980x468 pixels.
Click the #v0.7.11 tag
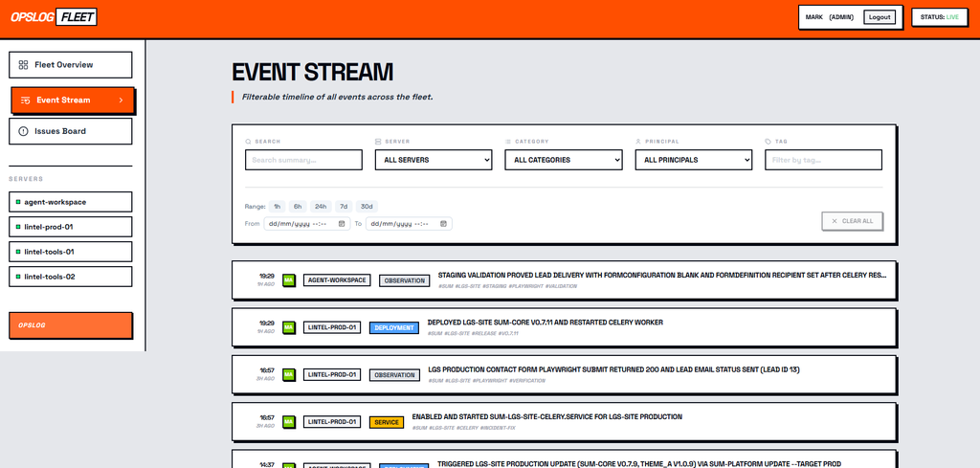tap(507, 333)
